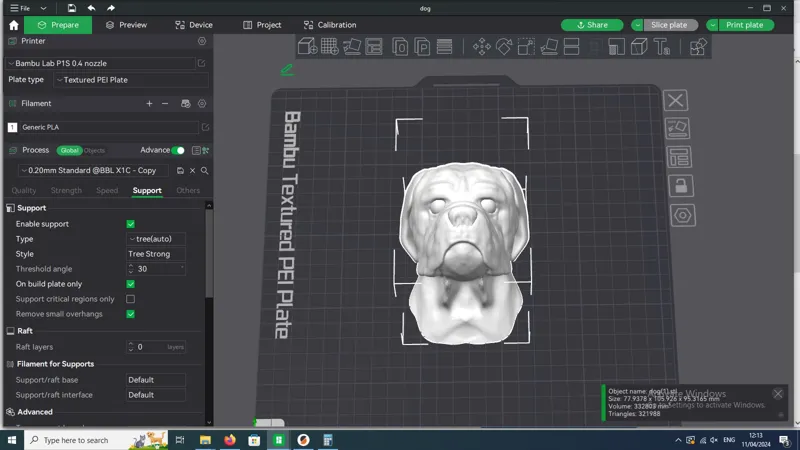Click the plate close X icon
Image resolution: width=800 pixels, height=450 pixels.
[676, 101]
